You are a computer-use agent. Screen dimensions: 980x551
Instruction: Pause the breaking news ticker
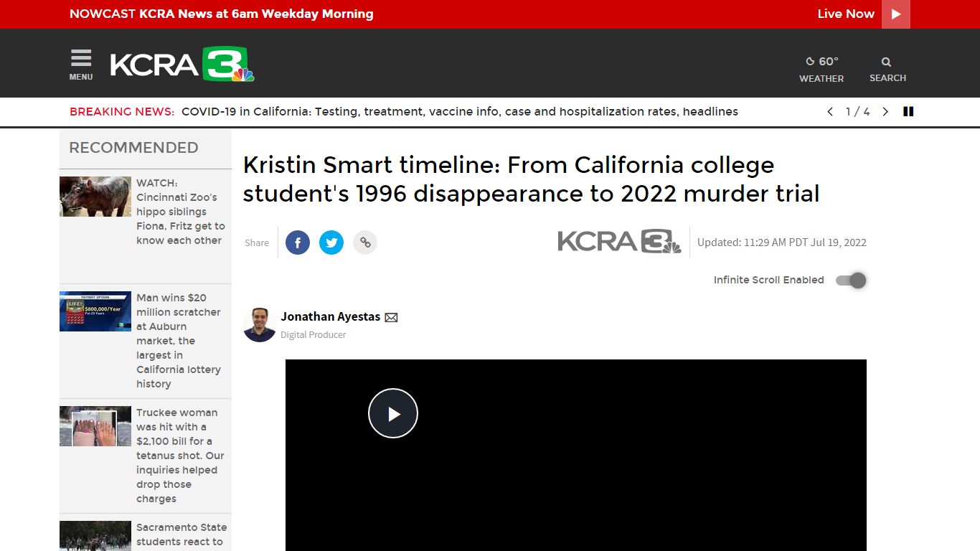point(908,112)
